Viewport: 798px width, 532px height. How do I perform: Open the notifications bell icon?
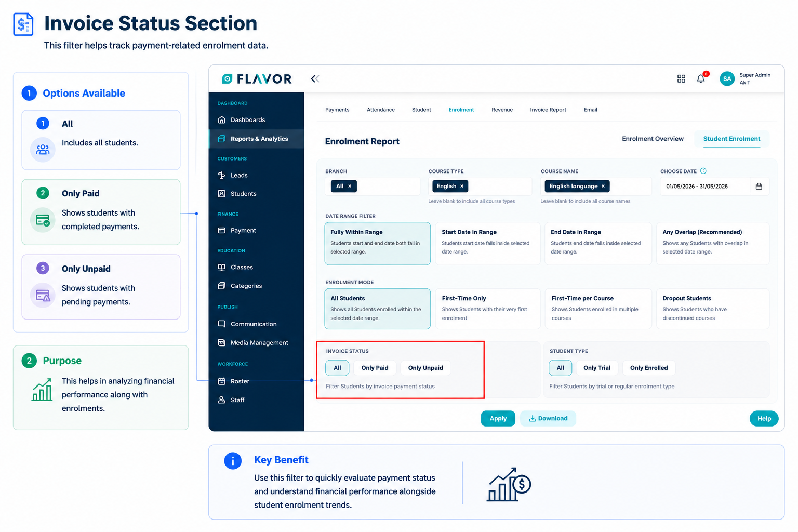[701, 78]
